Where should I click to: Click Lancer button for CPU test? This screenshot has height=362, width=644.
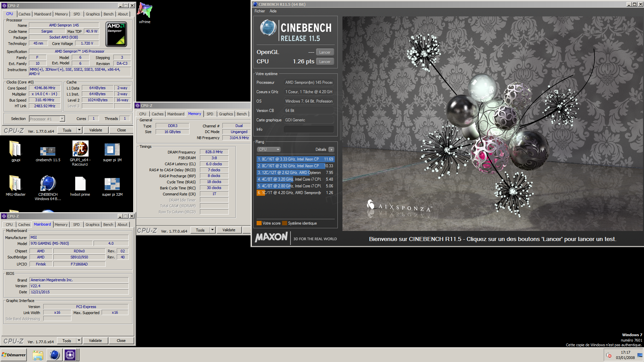click(325, 62)
